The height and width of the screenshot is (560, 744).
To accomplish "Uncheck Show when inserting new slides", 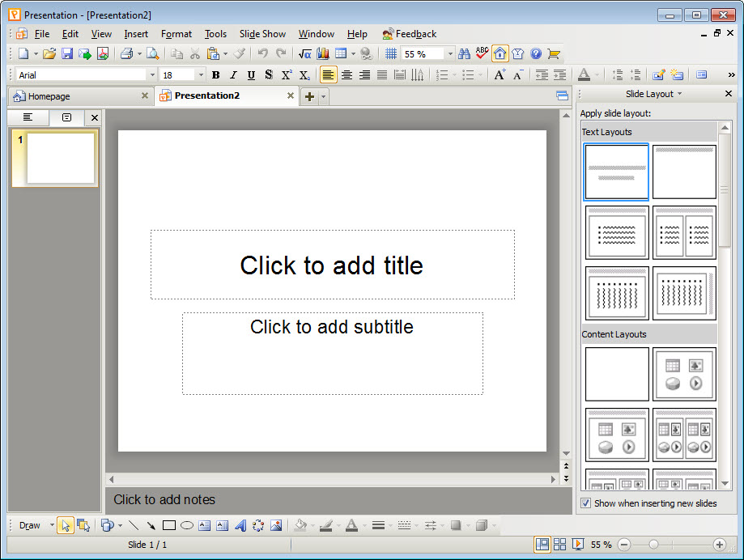I will pyautogui.click(x=586, y=503).
